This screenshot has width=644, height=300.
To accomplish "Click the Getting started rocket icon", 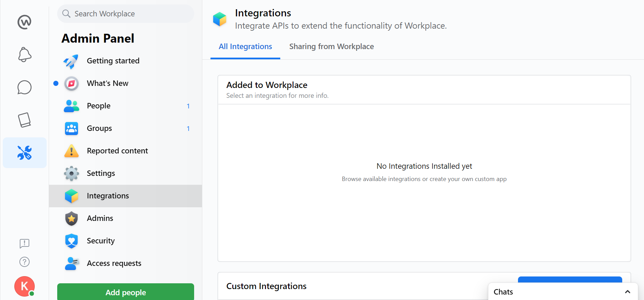I will [x=71, y=61].
